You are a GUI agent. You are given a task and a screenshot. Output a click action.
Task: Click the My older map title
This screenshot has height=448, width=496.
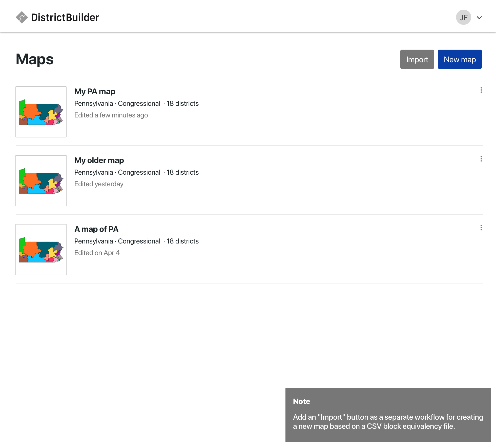(x=99, y=160)
